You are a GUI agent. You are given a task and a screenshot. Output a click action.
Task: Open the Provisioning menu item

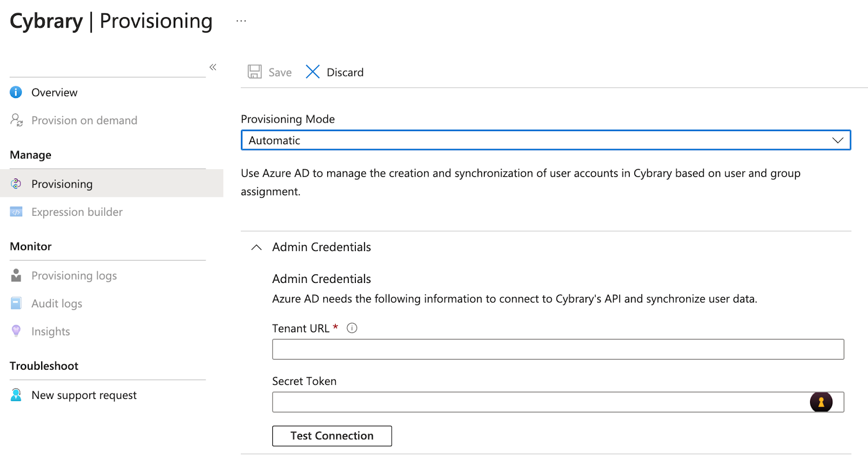[62, 184]
